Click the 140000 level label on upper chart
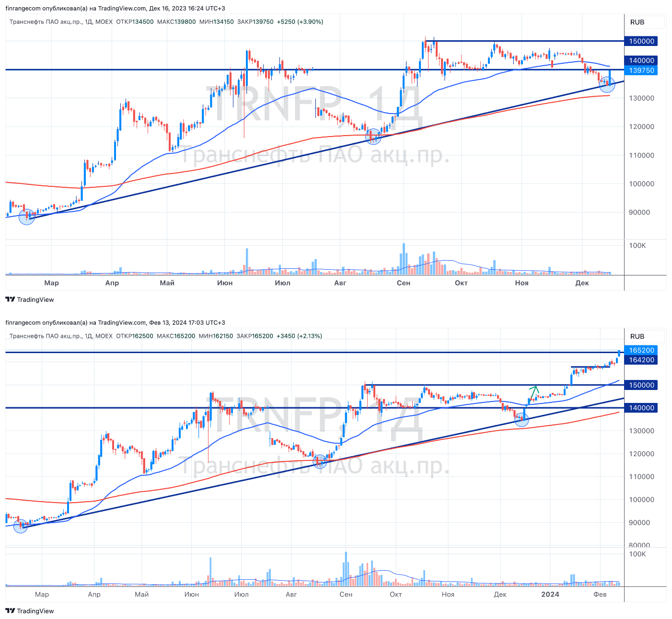The width and height of the screenshot is (672, 619). [641, 60]
